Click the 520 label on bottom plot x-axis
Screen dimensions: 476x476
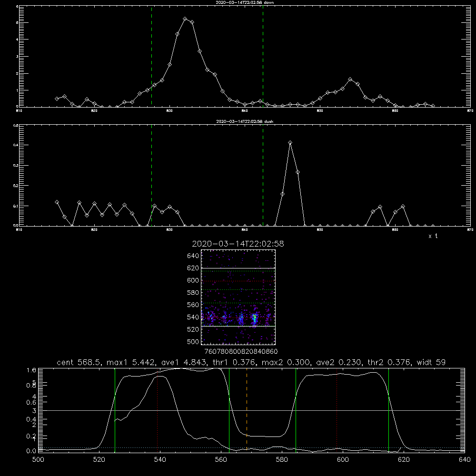click(99, 460)
